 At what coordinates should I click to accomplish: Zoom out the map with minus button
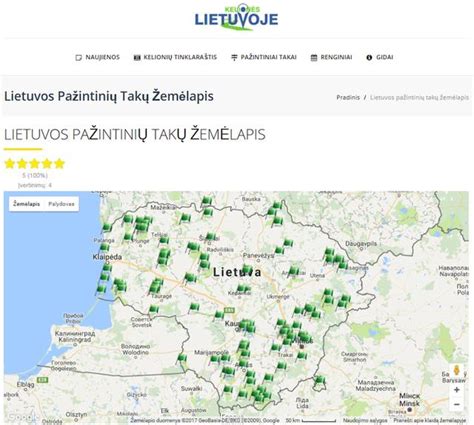pos(457,404)
